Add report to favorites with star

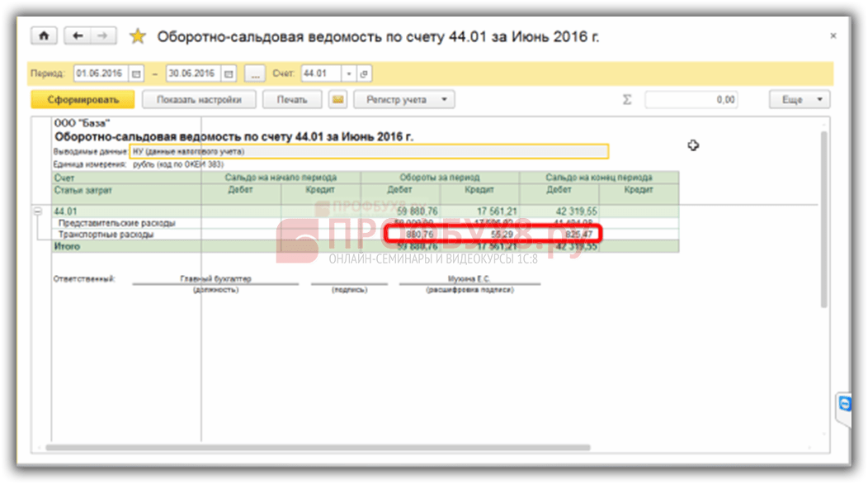138,36
